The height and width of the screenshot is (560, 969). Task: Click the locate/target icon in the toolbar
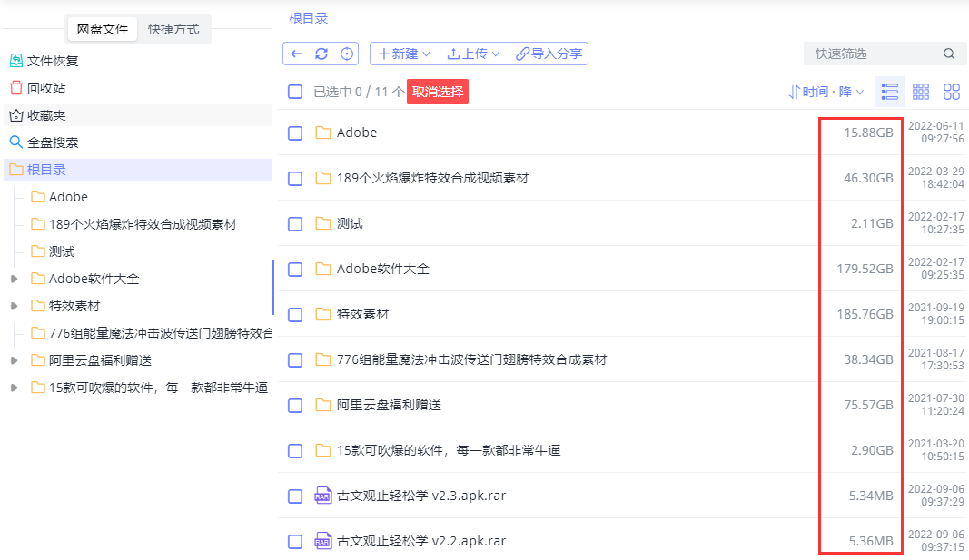tap(346, 54)
